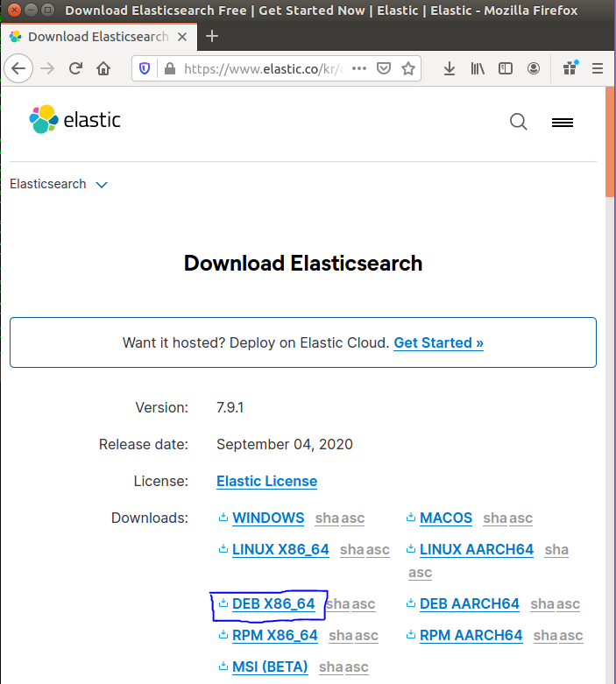This screenshot has width=616, height=684.
Task: Focus the URL address bar
Action: tap(264, 69)
